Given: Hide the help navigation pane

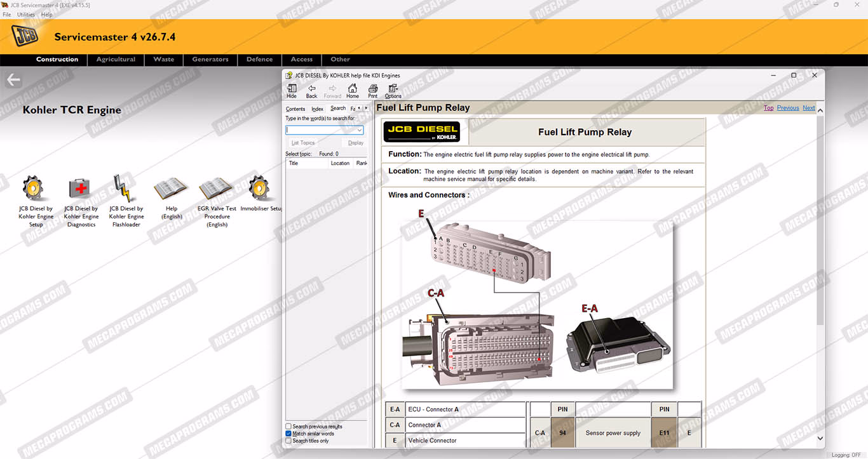Looking at the screenshot, I should pos(292,91).
